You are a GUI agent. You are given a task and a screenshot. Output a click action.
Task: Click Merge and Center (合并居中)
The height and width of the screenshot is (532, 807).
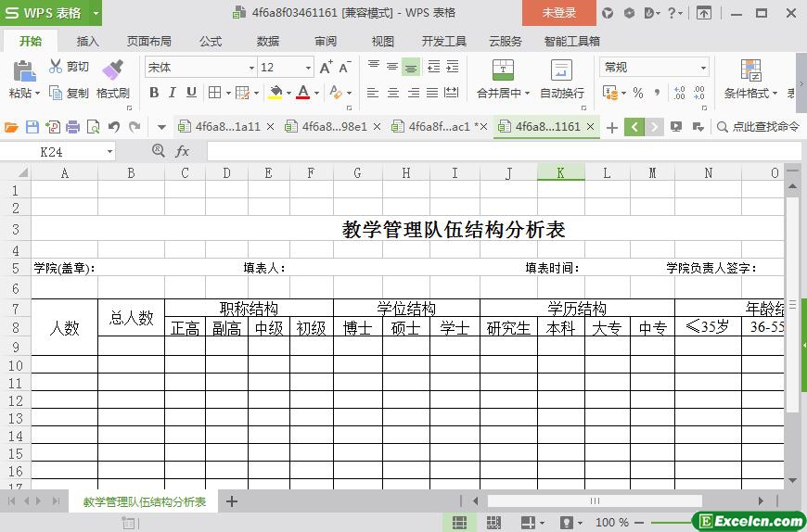click(x=503, y=79)
